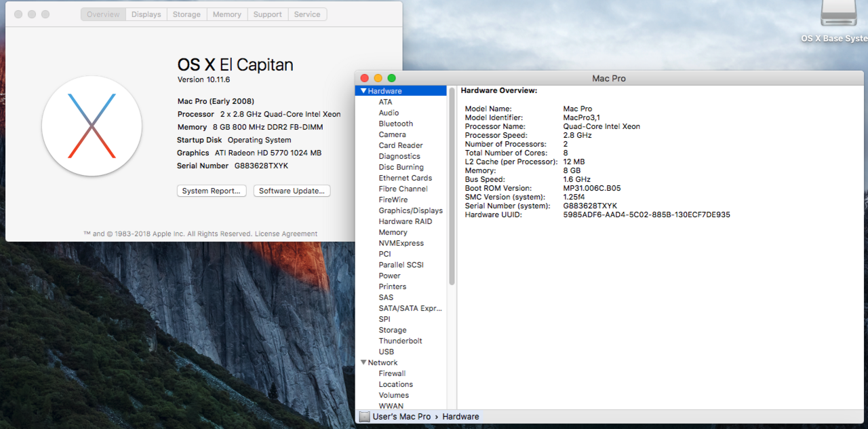The image size is (868, 429).
Task: Select FireWire in the sidebar
Action: (x=393, y=200)
